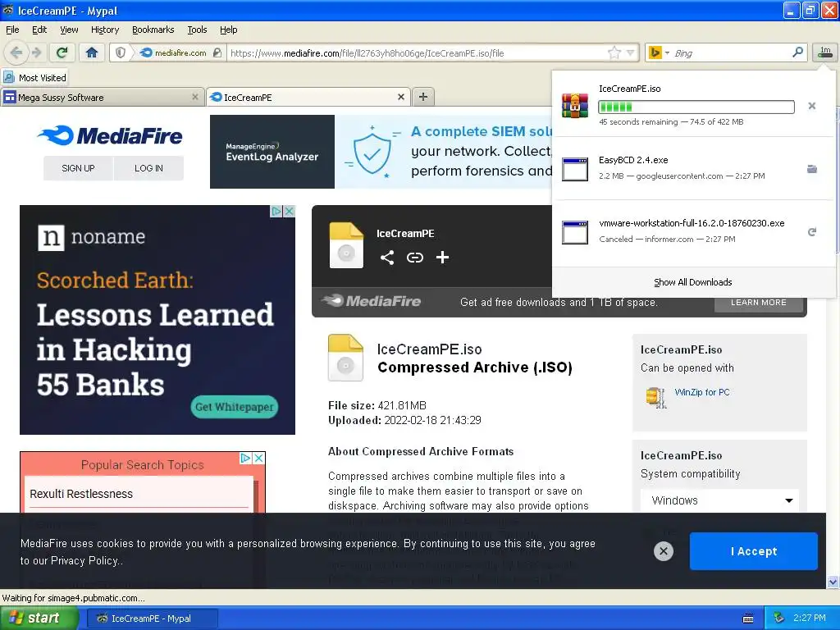Click the plus icon under IceCreamPE
This screenshot has height=630, width=840.
click(x=442, y=258)
